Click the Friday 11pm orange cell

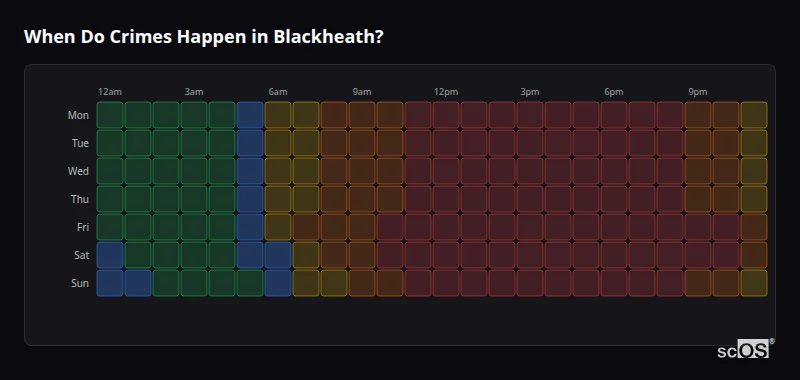click(754, 227)
